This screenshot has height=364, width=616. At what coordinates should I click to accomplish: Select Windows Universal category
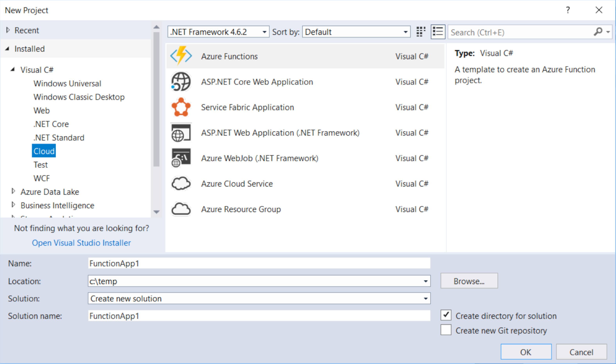pyautogui.click(x=67, y=83)
